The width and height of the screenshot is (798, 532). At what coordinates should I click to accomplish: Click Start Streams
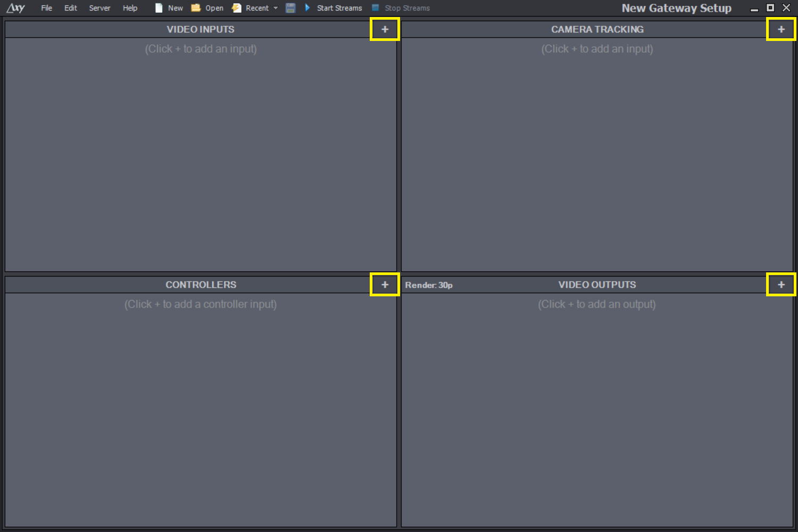333,8
